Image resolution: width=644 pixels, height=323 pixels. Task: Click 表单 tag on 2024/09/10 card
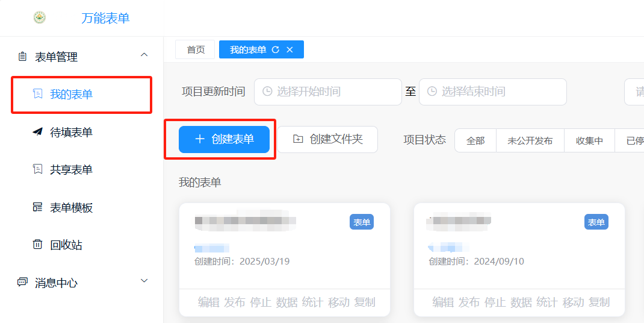pyautogui.click(x=596, y=222)
